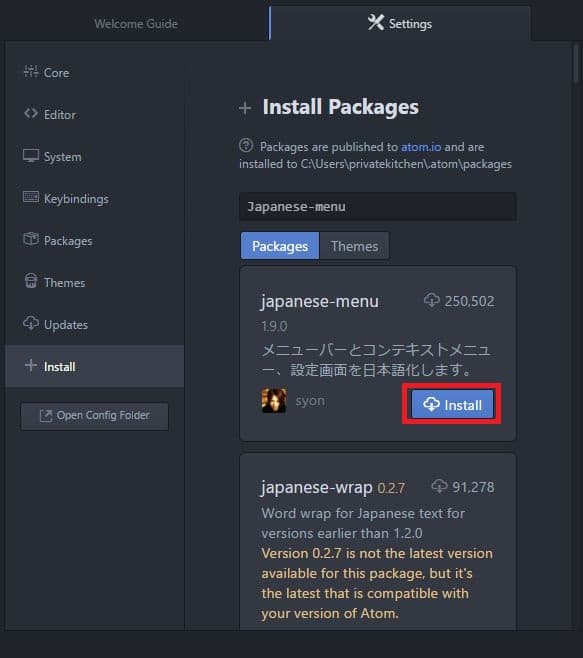
Task: Click syon's author avatar thumbnail
Action: click(x=274, y=400)
